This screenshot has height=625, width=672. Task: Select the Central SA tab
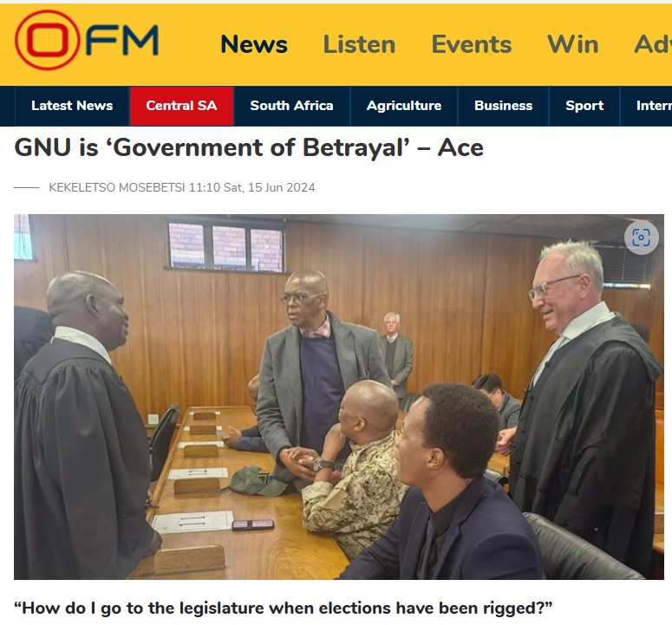coord(182,106)
